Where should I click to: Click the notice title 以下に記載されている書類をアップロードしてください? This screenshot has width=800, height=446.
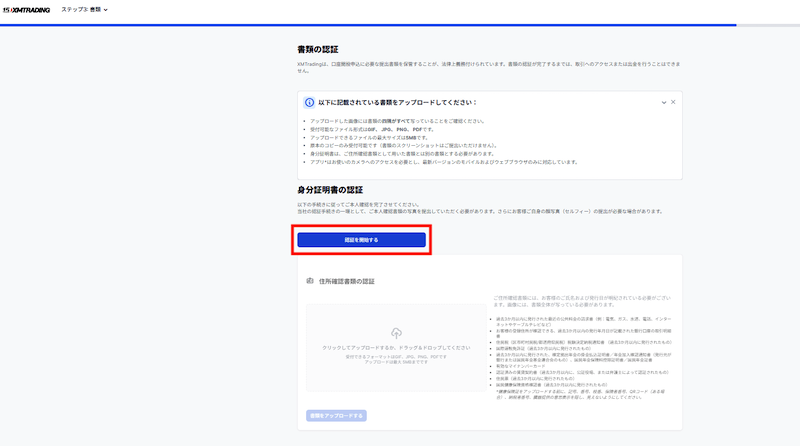pos(397,102)
